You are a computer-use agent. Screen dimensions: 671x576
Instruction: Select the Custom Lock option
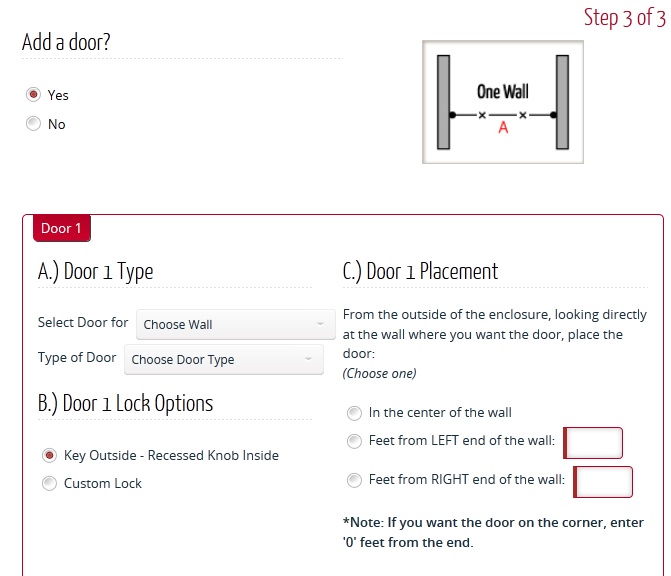(x=49, y=483)
